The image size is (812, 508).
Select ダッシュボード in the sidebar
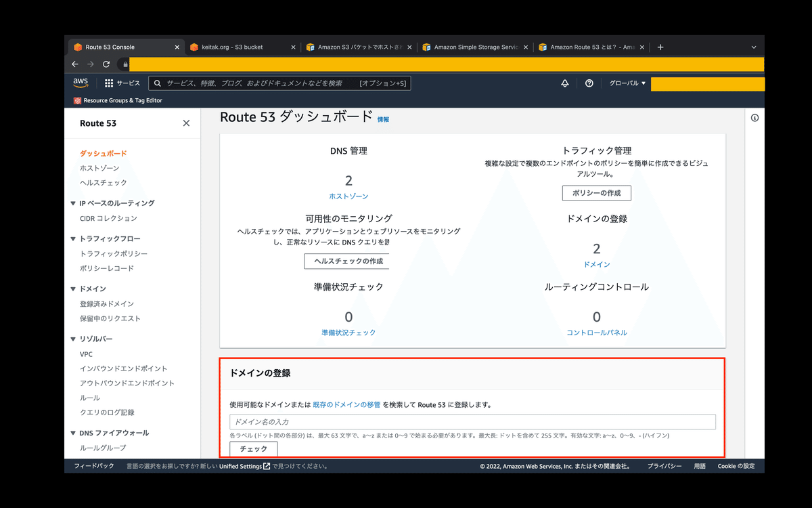[x=103, y=154]
